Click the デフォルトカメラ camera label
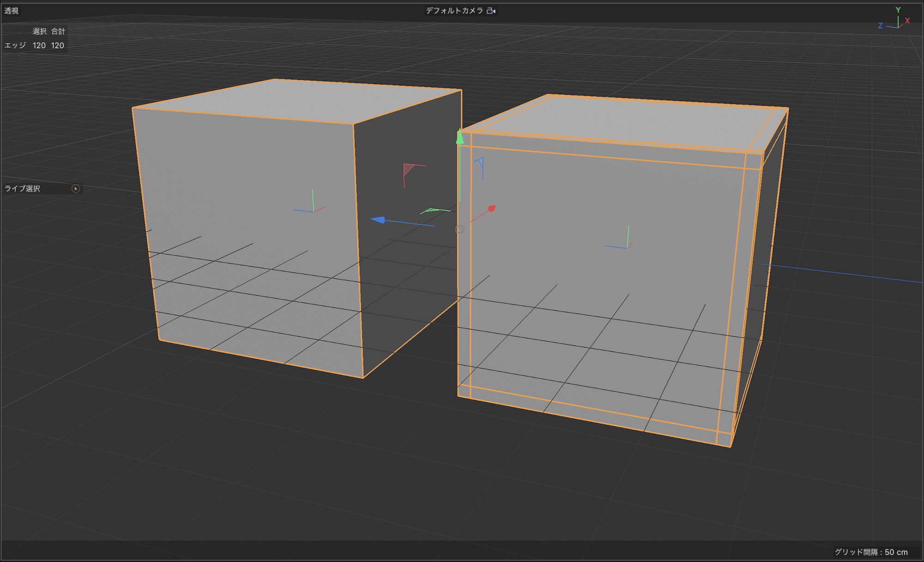 pos(454,11)
